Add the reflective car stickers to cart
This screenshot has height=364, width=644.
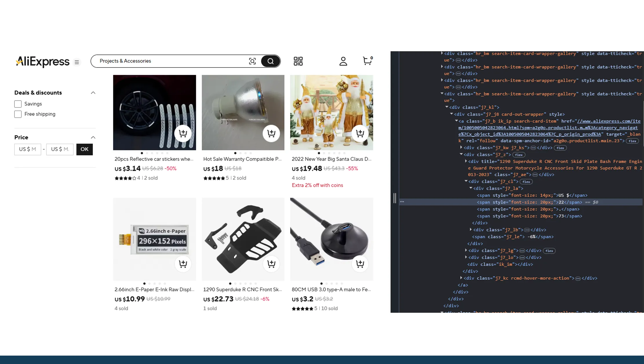tap(183, 133)
